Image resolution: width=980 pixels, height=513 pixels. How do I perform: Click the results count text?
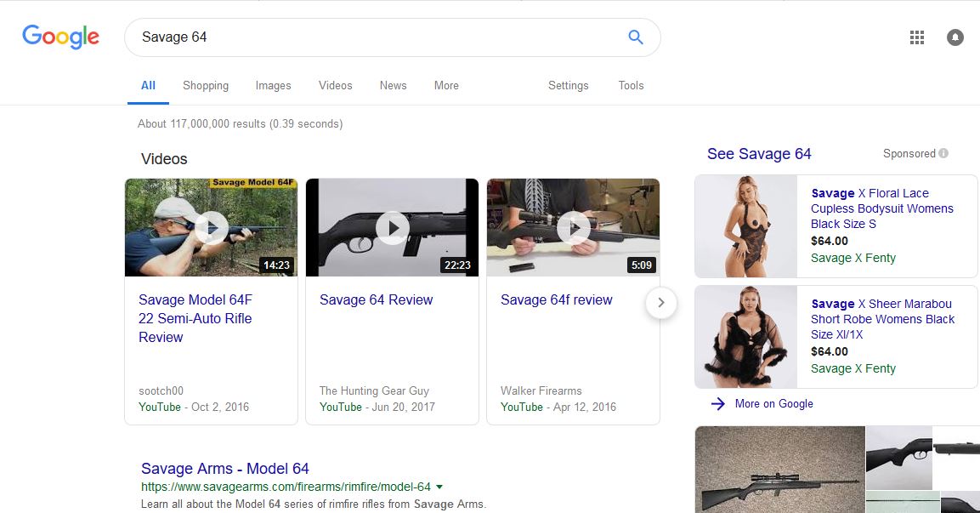pyautogui.click(x=240, y=124)
